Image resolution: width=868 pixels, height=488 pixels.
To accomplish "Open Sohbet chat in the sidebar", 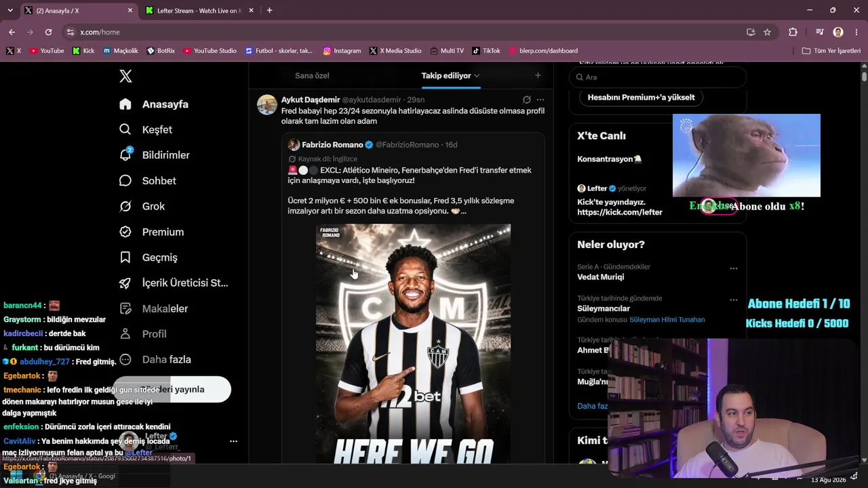I will pos(147,181).
